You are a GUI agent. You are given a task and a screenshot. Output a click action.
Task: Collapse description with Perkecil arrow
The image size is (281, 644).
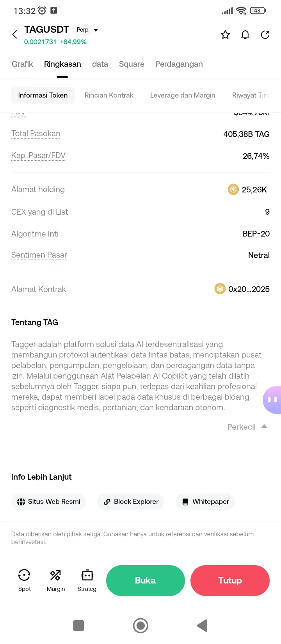[x=264, y=426]
